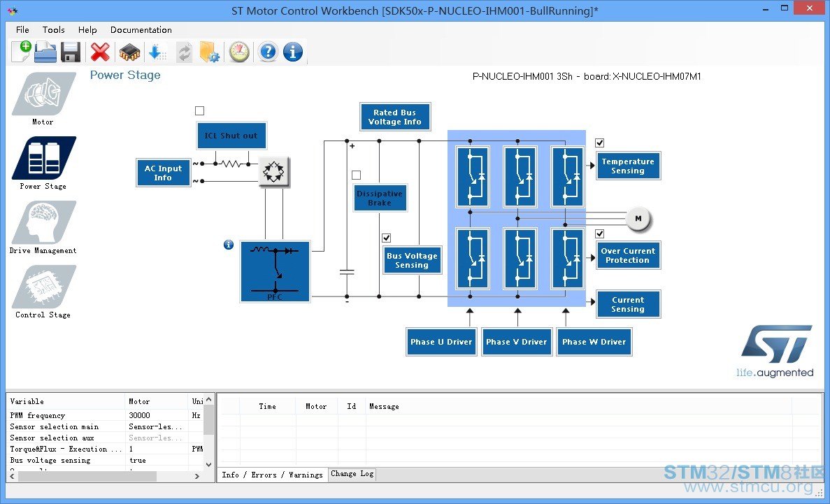Select the bottom-left low-side switch block
Screen dimensions: 830x504
(472, 258)
